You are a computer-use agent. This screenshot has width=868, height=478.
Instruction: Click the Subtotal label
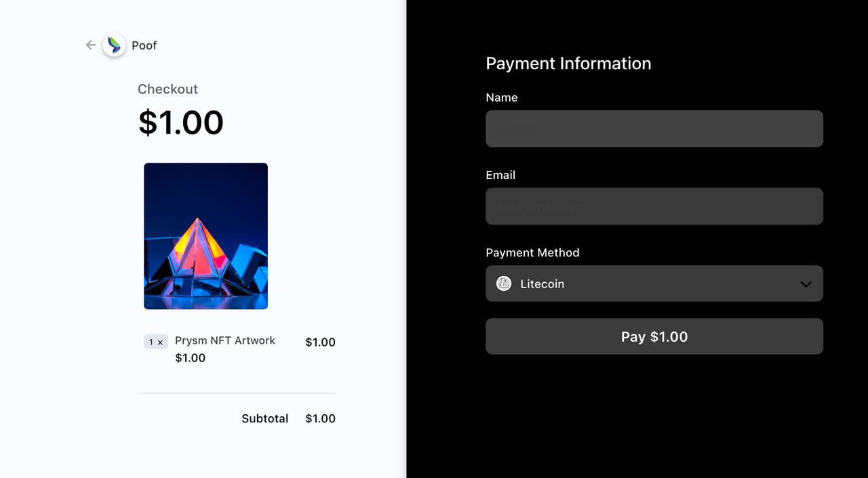(264, 418)
